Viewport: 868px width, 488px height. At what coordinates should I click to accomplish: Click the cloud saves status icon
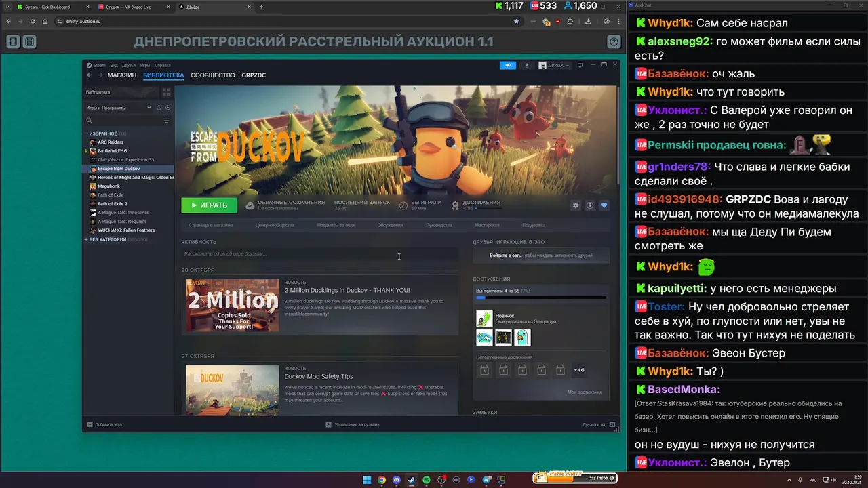coord(250,205)
